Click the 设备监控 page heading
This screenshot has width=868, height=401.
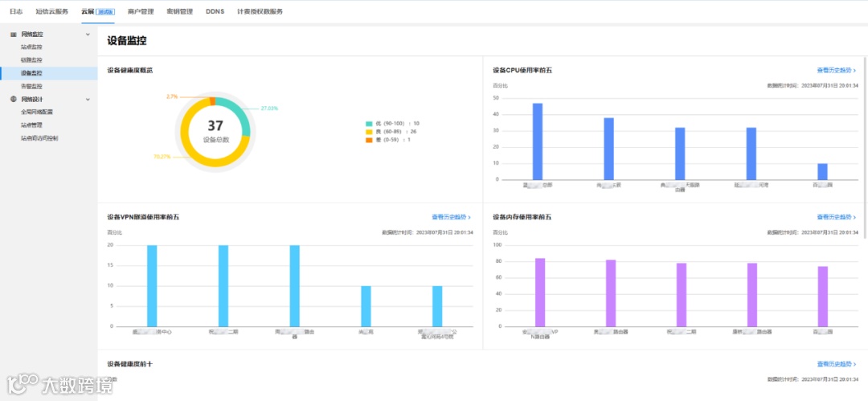[x=127, y=41]
